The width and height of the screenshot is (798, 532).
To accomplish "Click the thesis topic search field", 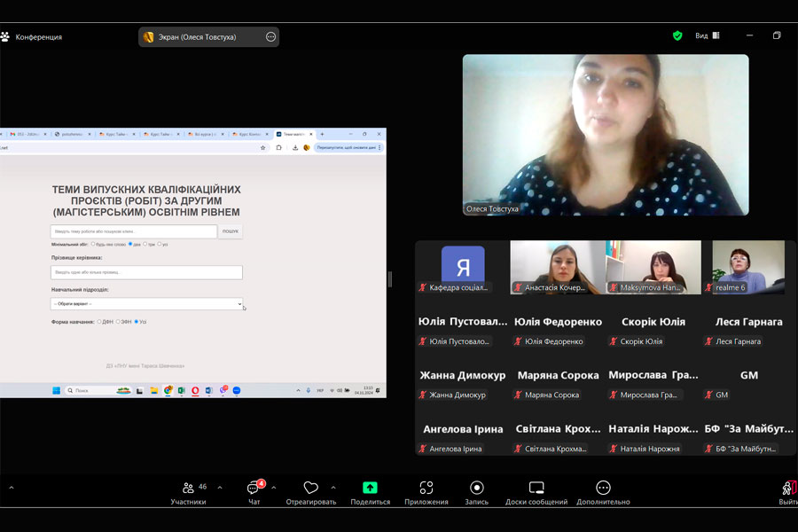I will 134,231.
